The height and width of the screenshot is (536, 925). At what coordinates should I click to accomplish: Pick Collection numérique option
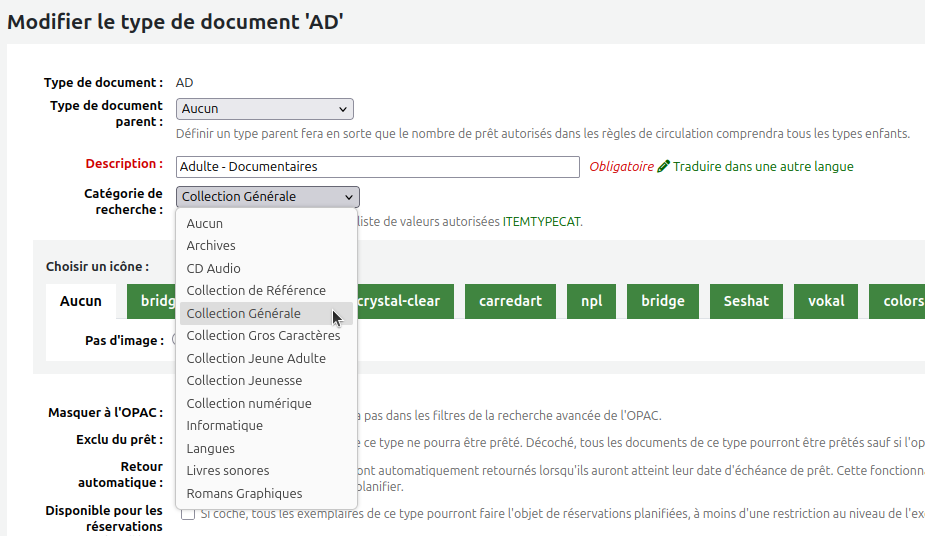[x=267, y=403]
